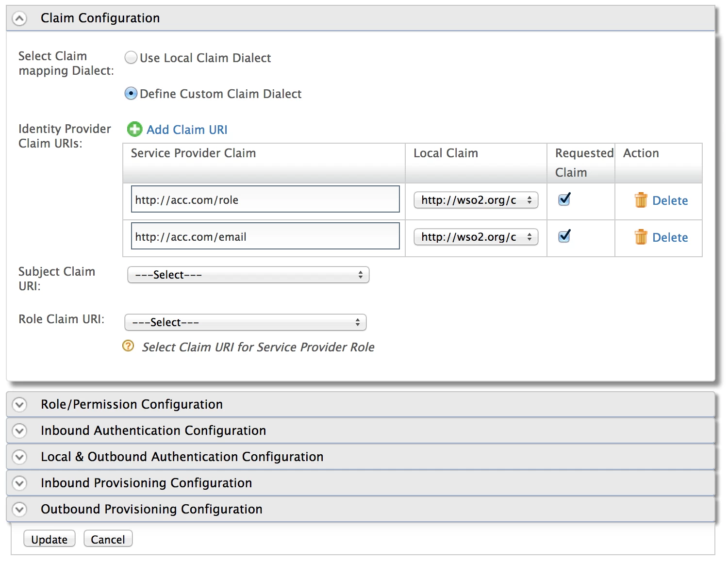
Task: Open Local Claim dropdown in the email row
Action: click(476, 237)
